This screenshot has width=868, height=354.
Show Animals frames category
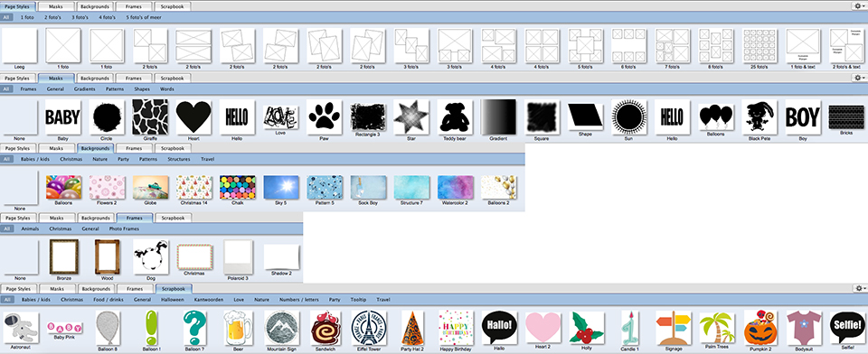(x=31, y=228)
